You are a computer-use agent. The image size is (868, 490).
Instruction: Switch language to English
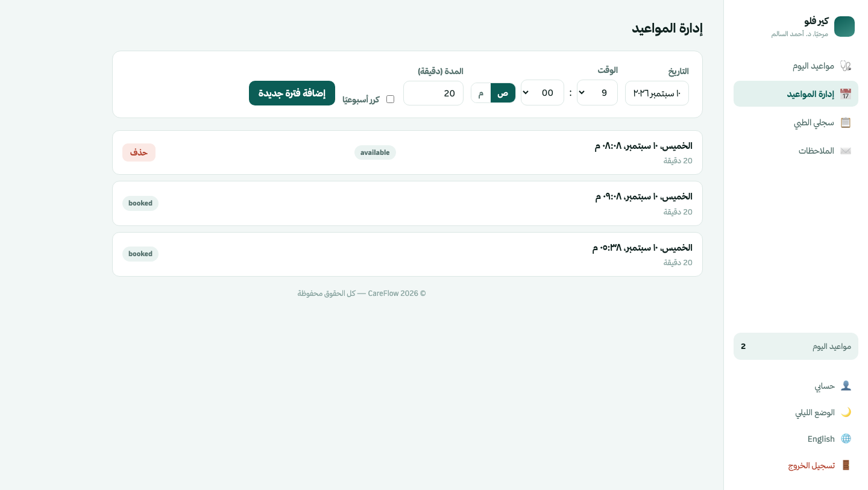796,439
